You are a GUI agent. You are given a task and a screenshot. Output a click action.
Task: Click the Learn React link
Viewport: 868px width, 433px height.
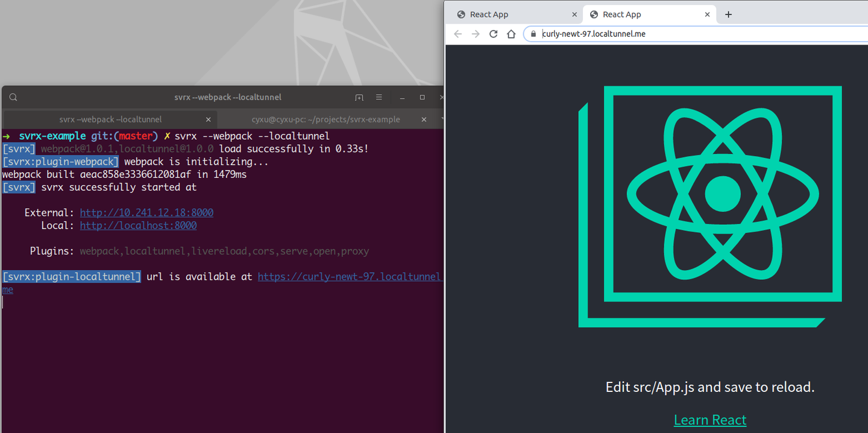[x=710, y=420]
